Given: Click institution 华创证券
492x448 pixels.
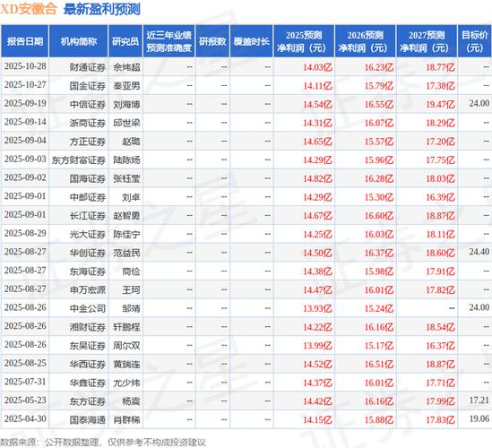Looking at the screenshot, I should click(x=87, y=253).
